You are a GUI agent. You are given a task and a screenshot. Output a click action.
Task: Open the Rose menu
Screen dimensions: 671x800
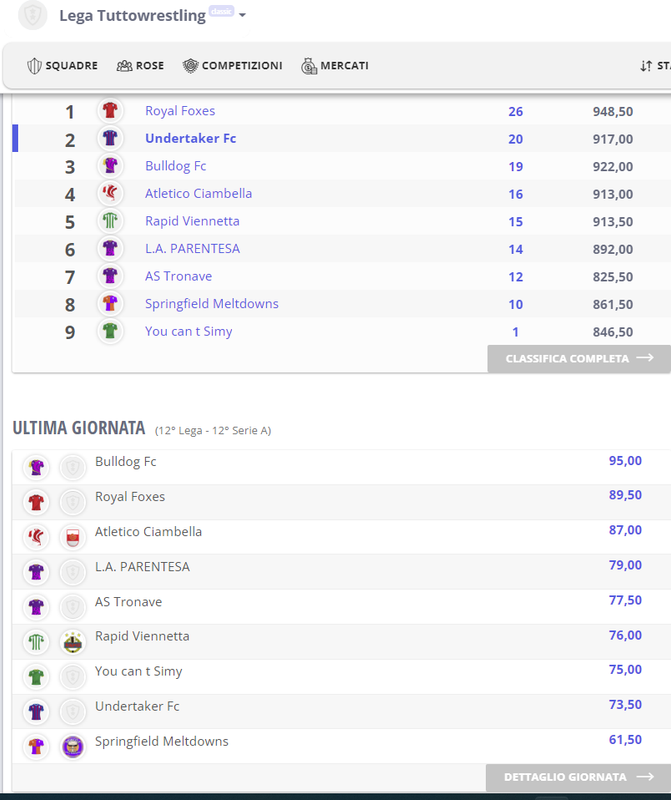tap(140, 66)
